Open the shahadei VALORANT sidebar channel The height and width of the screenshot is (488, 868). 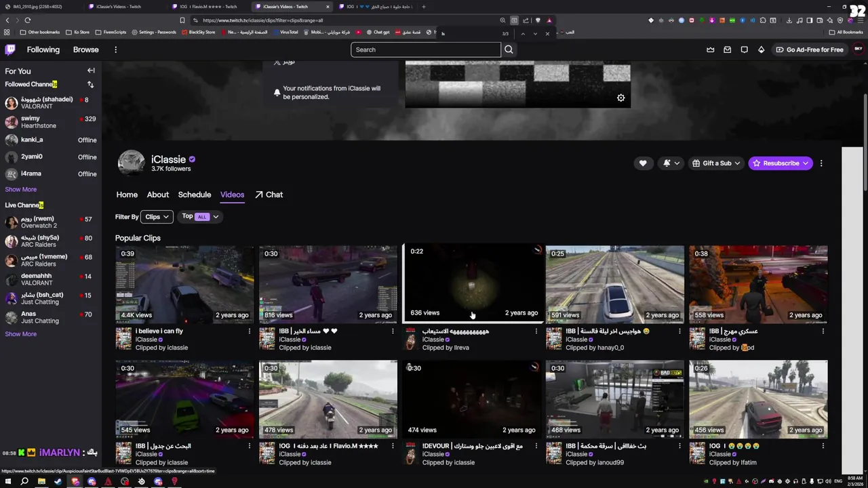(x=51, y=103)
